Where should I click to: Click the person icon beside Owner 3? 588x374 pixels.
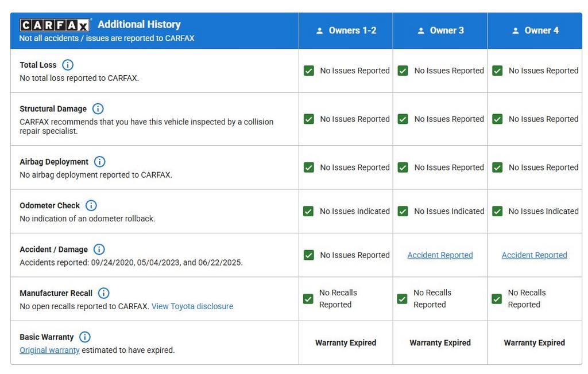pos(421,31)
